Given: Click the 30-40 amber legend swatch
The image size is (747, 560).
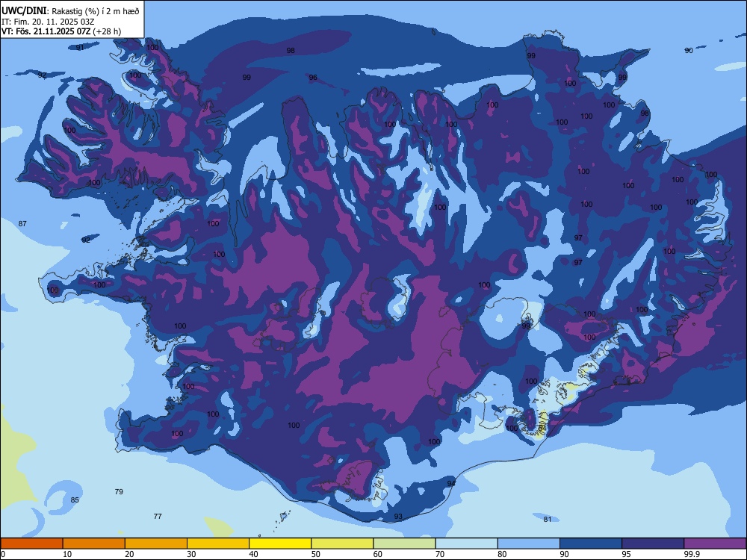Looking at the screenshot, I should (x=218, y=544).
